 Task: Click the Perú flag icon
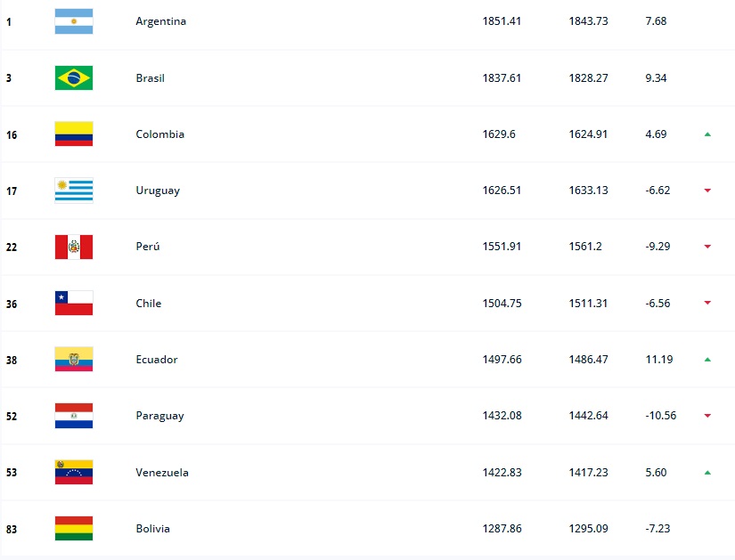[74, 247]
